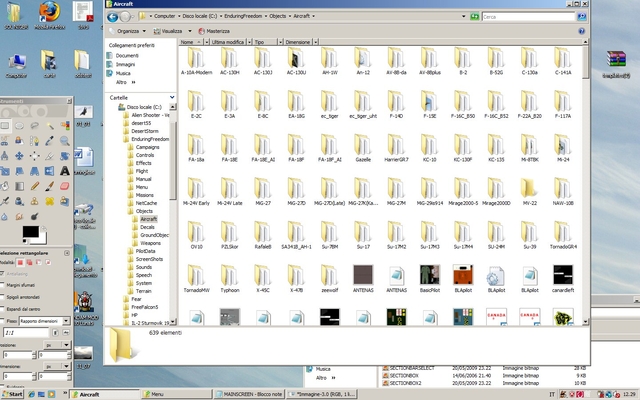640x400 pixels.
Task: Toggle Spigoli arrotondati checkbox
Action: point(2,297)
